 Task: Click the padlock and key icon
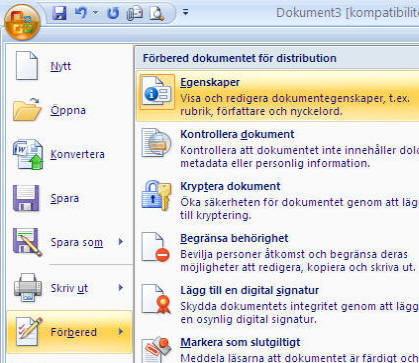tap(156, 195)
